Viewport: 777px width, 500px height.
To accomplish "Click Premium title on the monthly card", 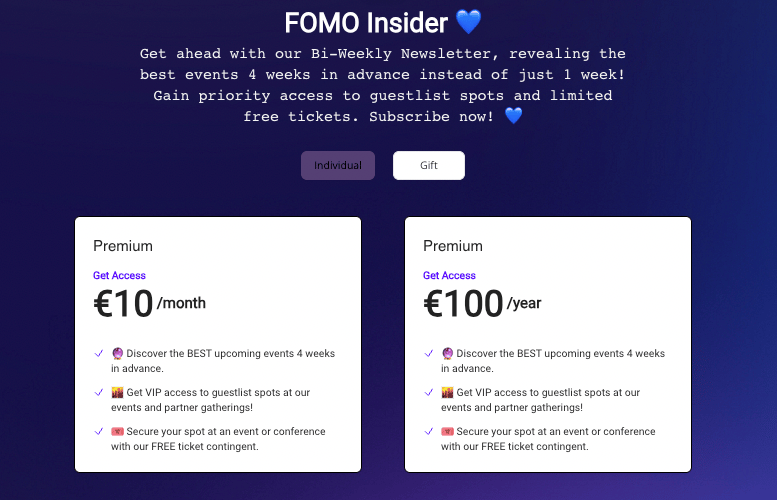I will [x=123, y=246].
